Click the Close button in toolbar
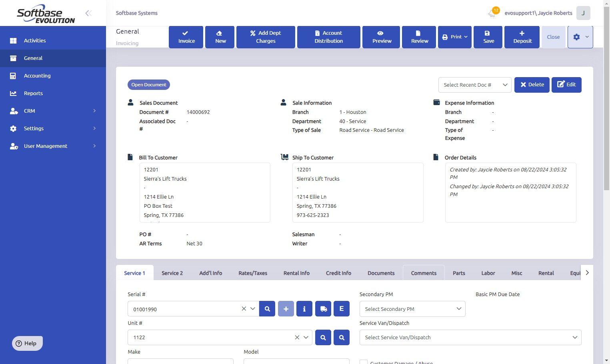The image size is (610, 364). click(x=553, y=37)
